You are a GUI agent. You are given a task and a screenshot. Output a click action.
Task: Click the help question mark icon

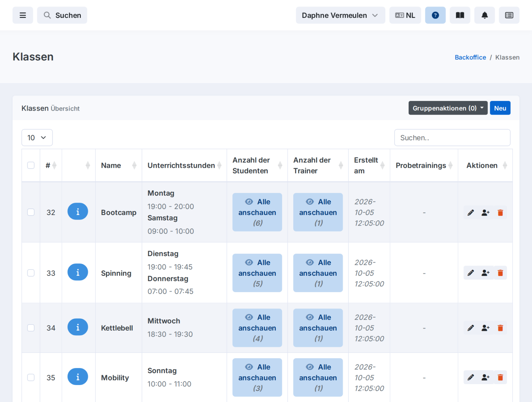pos(435,15)
